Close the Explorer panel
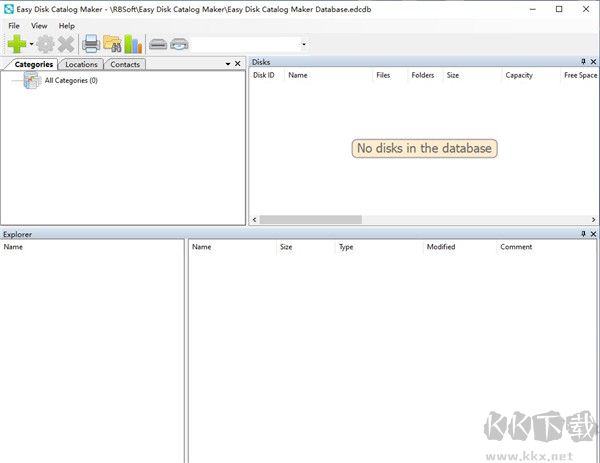Screen dimensions: 600x463 click(x=593, y=234)
